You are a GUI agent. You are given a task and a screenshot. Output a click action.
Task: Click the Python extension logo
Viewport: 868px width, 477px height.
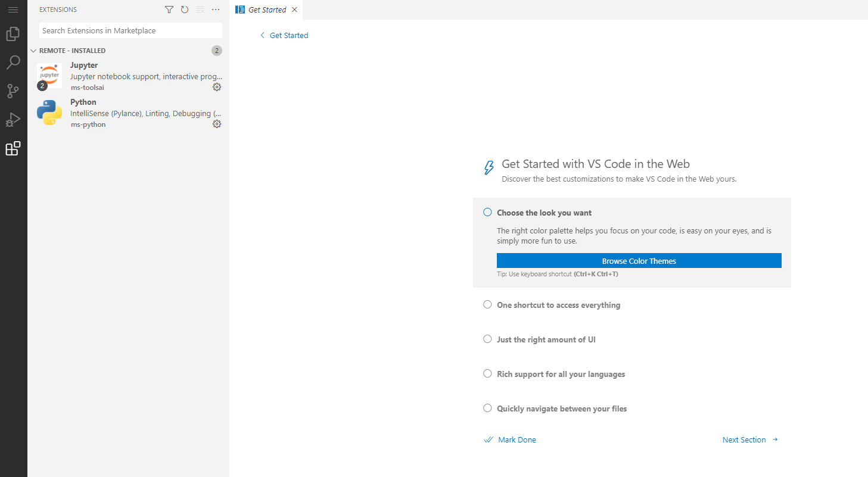pos(49,113)
